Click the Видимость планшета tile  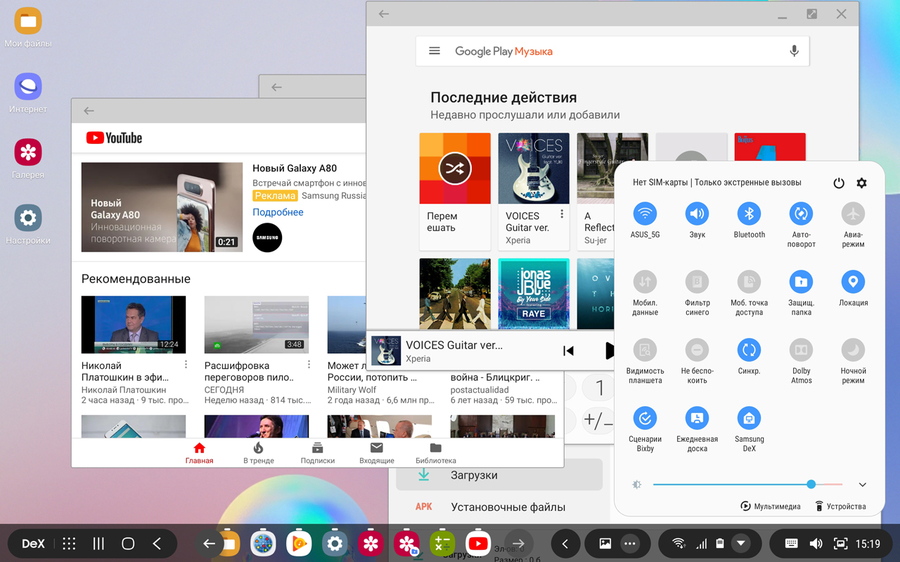(645, 350)
